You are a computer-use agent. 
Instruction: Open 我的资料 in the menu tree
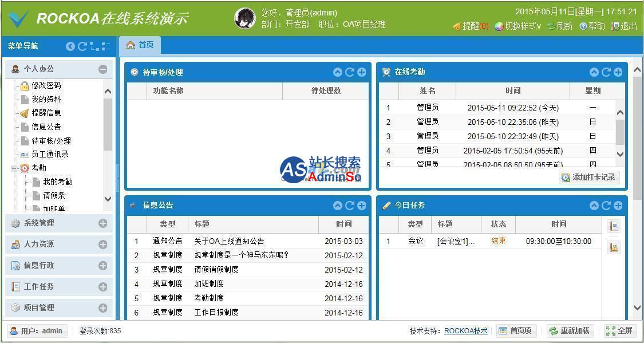point(46,100)
